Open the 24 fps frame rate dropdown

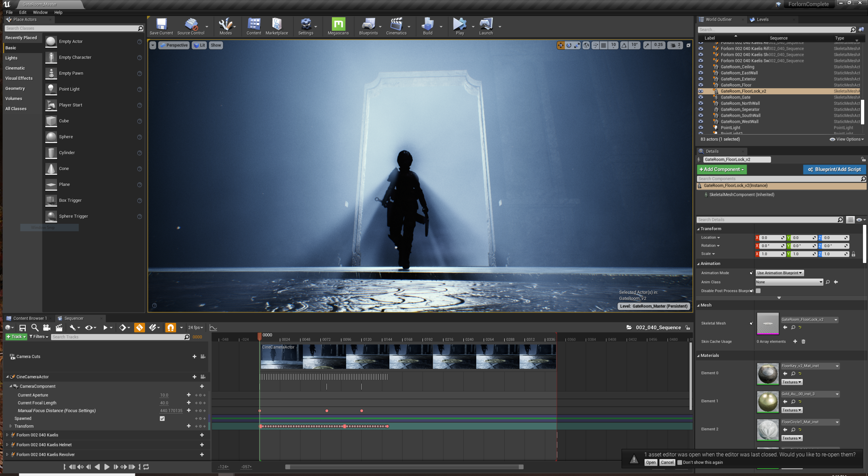(195, 327)
